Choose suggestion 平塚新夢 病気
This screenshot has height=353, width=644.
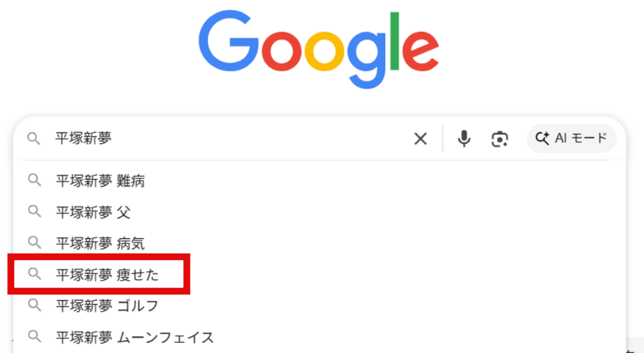[x=100, y=243]
